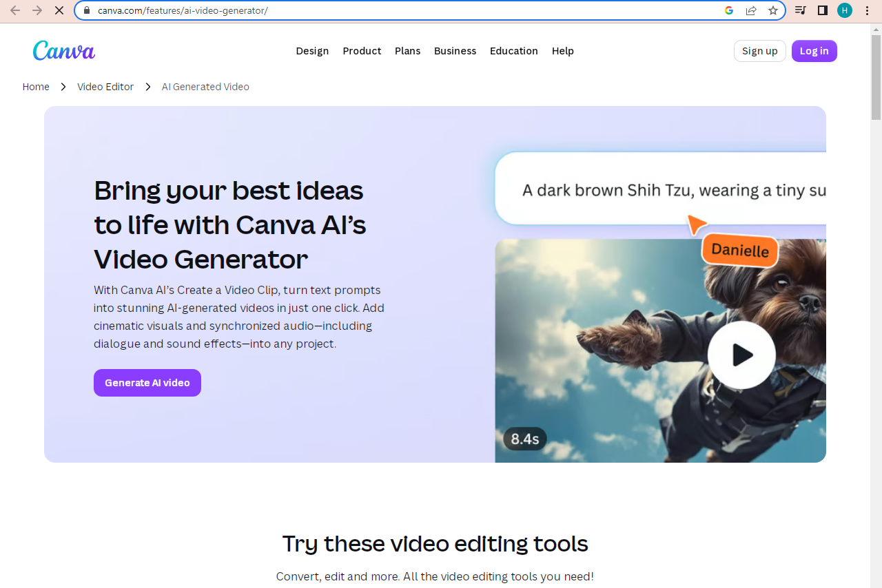Open the Plans menu
Screen dimensions: 882x588
pyautogui.click(x=407, y=51)
